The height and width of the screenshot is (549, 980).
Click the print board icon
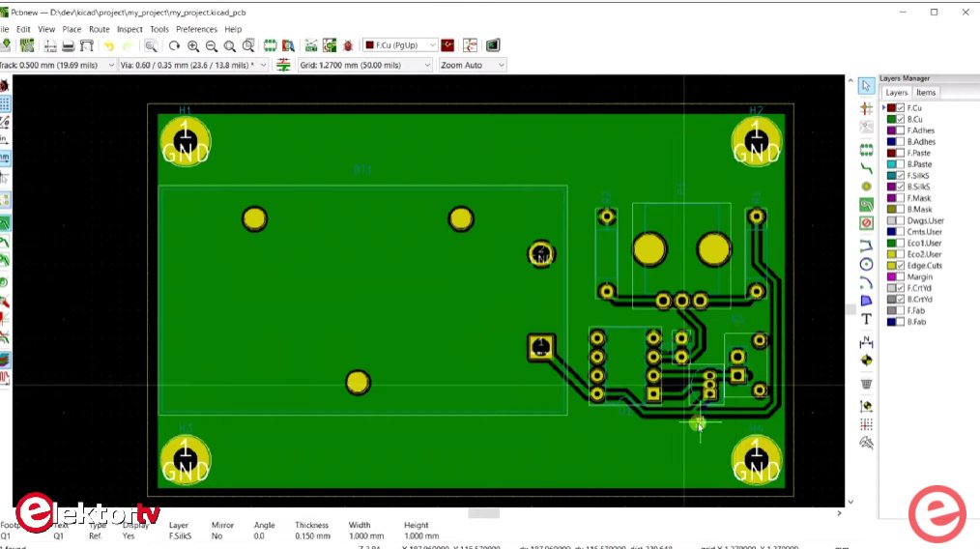(69, 45)
